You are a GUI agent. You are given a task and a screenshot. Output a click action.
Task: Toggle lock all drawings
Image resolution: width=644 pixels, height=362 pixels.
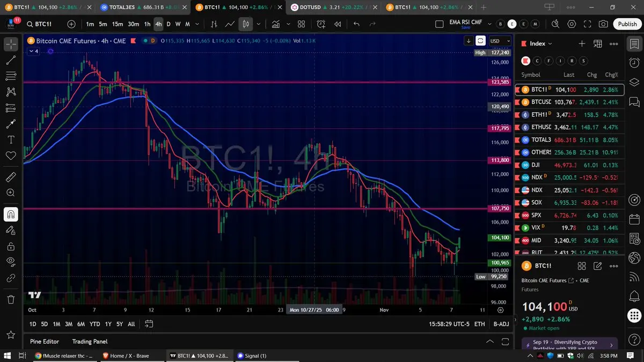point(11,246)
